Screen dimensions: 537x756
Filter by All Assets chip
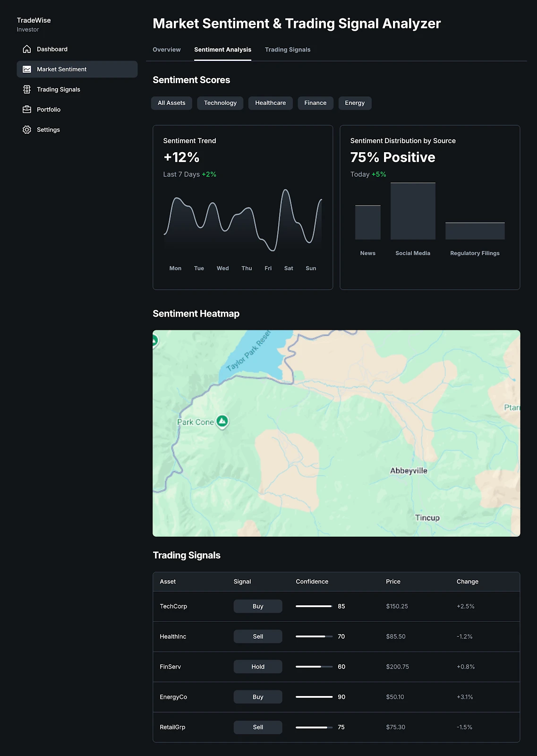(x=171, y=103)
